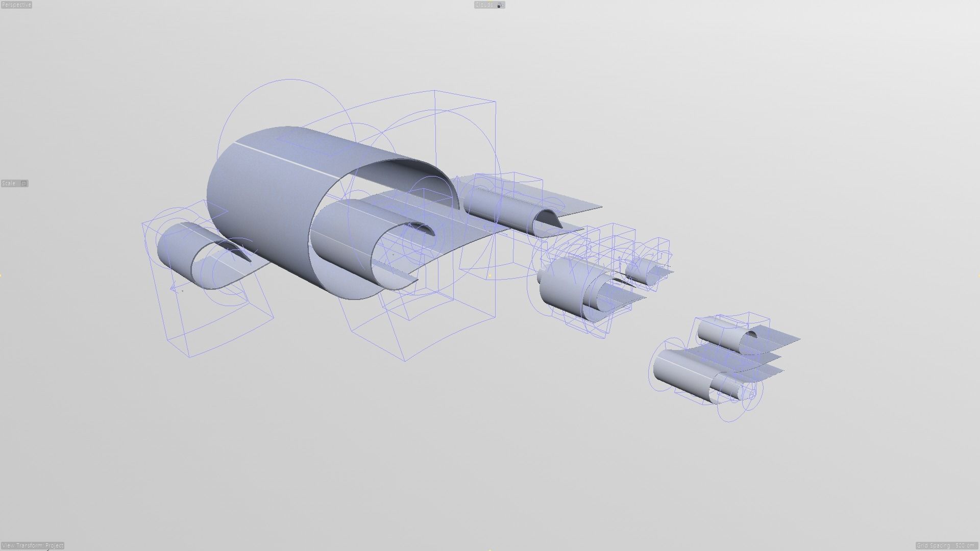Click the Perspective viewport label
980x551 pixels.
16,5
